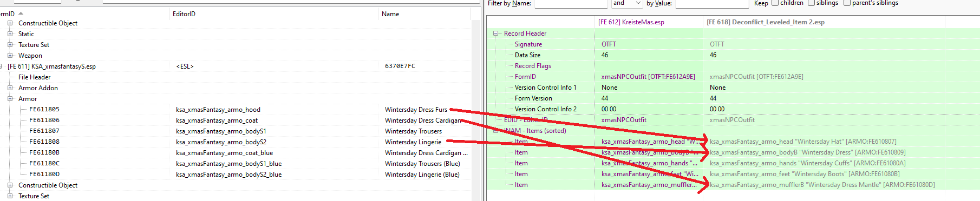Select the Data Size row label
The width and height of the screenshot is (980, 201).
click(527, 55)
